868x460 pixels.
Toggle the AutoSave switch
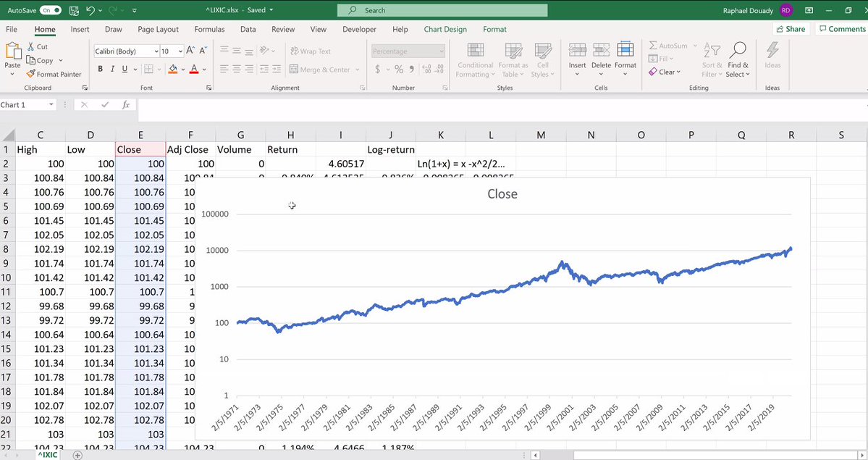51,10
